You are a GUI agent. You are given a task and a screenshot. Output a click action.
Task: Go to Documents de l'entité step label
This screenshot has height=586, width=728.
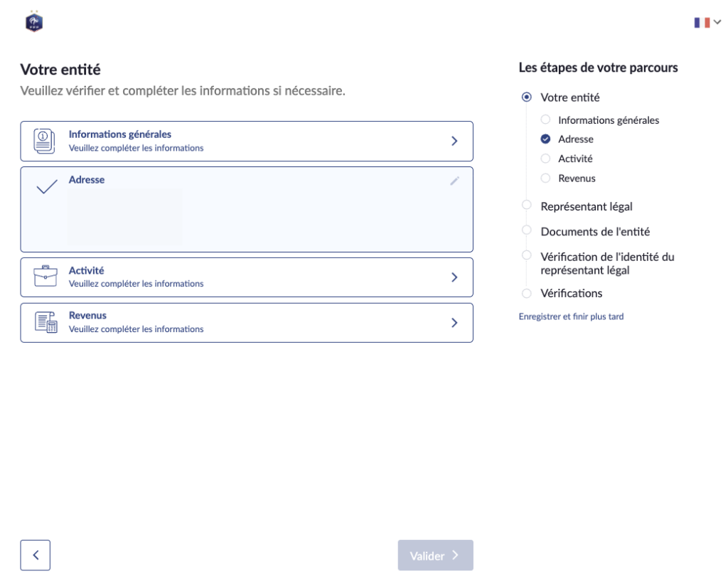595,232
